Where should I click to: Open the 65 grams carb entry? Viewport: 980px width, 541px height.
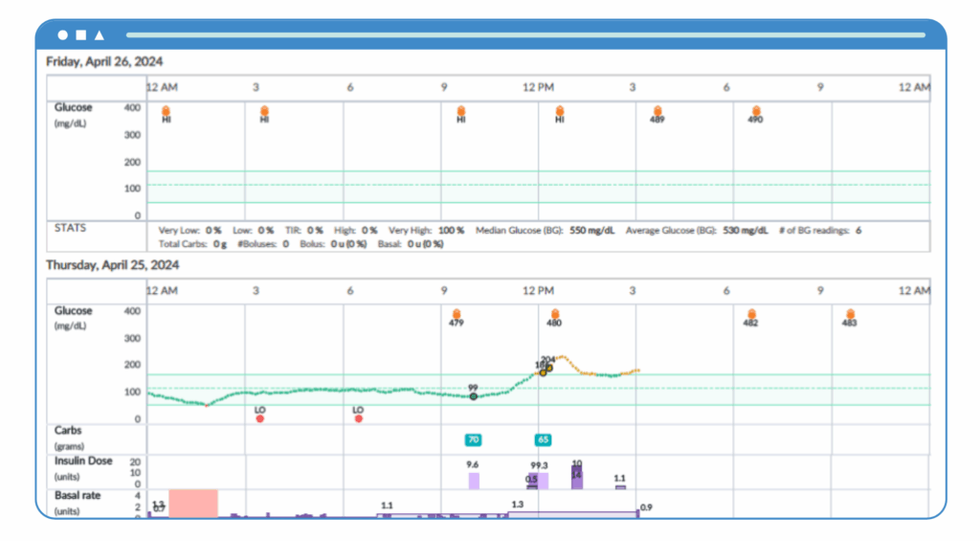[544, 440]
